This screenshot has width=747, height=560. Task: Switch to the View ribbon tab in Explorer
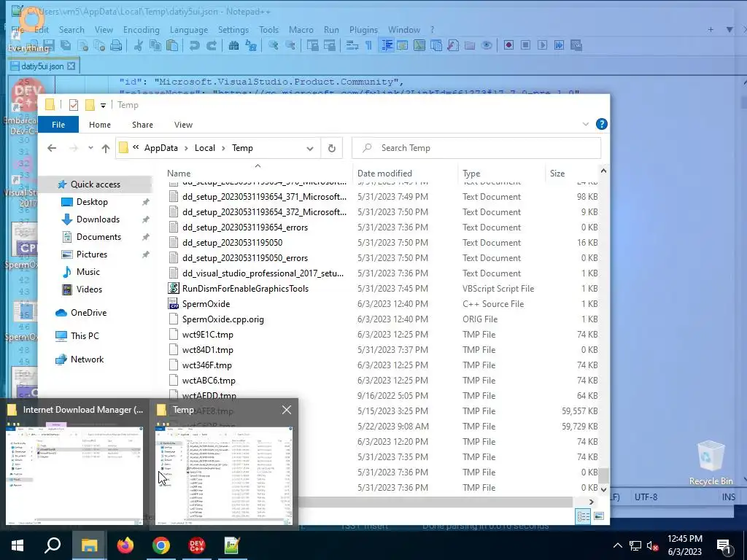[x=183, y=125]
